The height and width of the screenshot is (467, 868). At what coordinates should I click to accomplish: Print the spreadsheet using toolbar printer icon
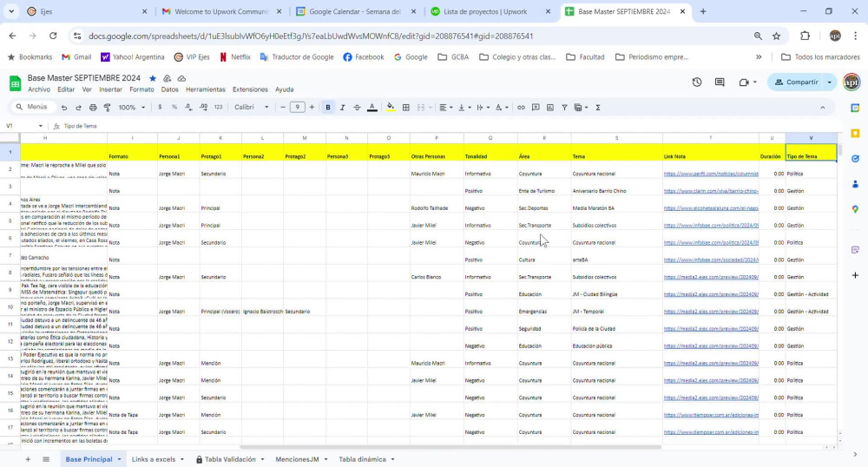click(x=93, y=108)
